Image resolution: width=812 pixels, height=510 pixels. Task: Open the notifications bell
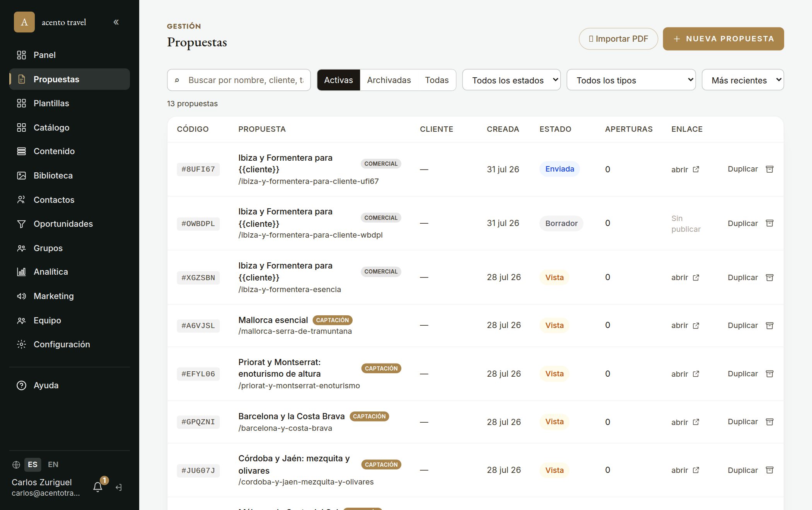pyautogui.click(x=98, y=487)
